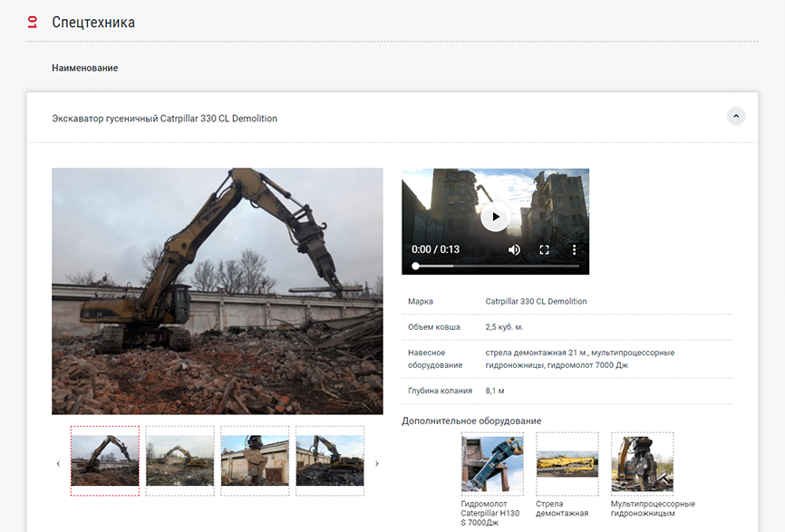Show previous gallery thumbnails with left arrow
The width and height of the screenshot is (785, 532).
click(x=58, y=463)
